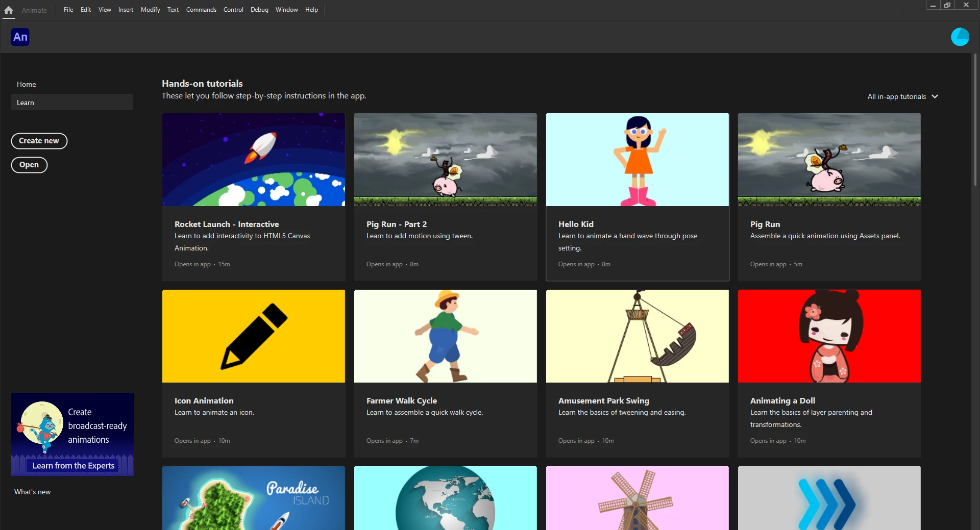This screenshot has width=980, height=530.
Task: Click the Farmer Walk Cycle title
Action: (402, 400)
